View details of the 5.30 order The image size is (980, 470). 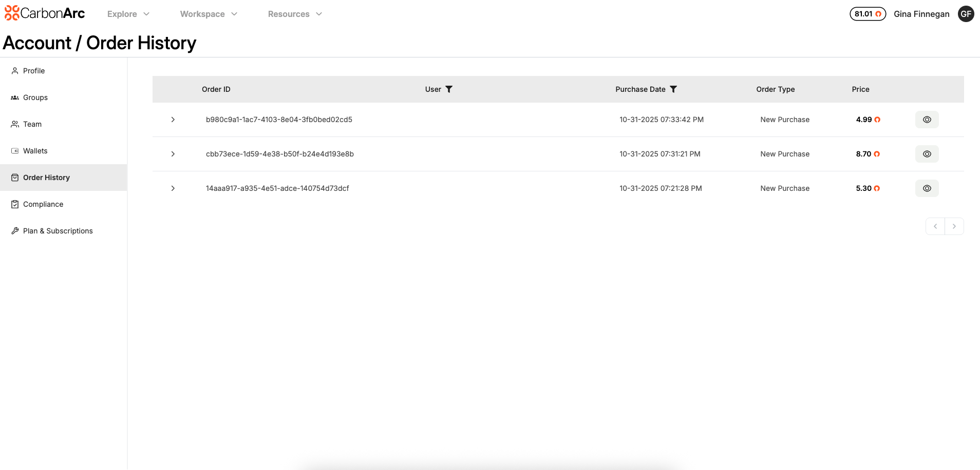click(927, 188)
